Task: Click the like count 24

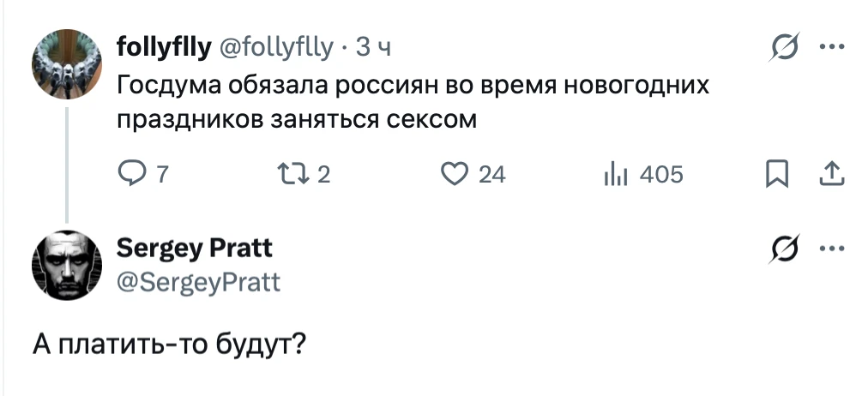Action: tap(491, 175)
